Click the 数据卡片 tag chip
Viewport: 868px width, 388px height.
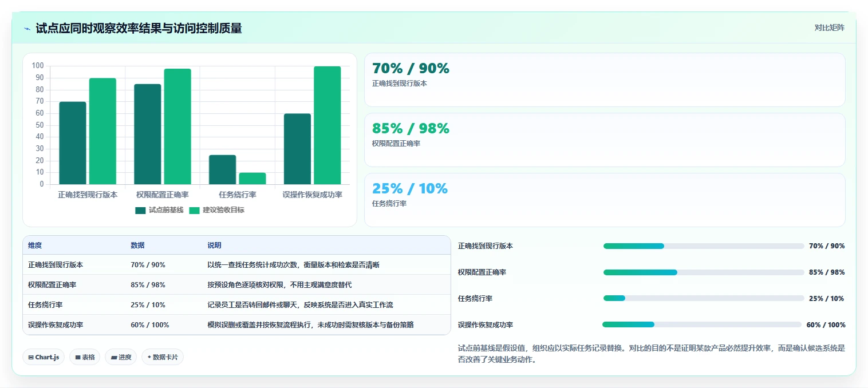(163, 357)
